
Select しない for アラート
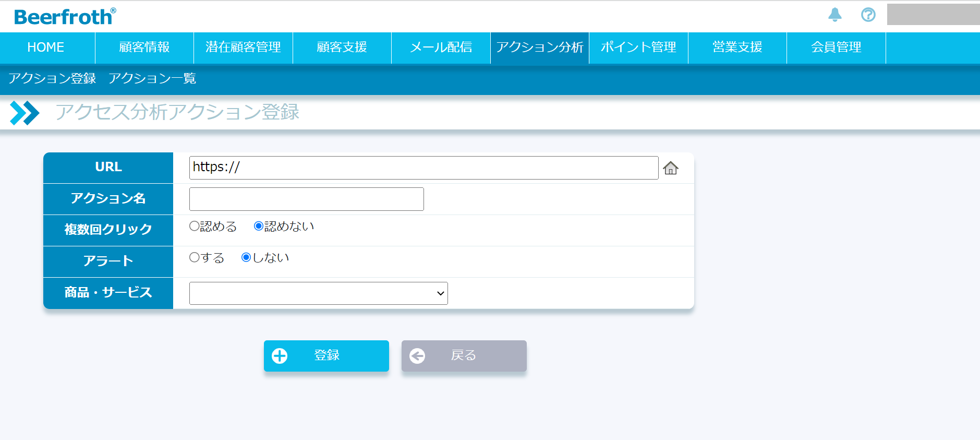point(246,257)
